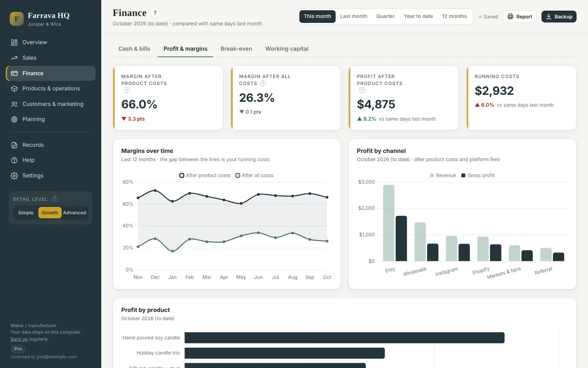Follow the Back up link in sidebar
Viewport: 588px width, 368px height.
tap(19, 339)
